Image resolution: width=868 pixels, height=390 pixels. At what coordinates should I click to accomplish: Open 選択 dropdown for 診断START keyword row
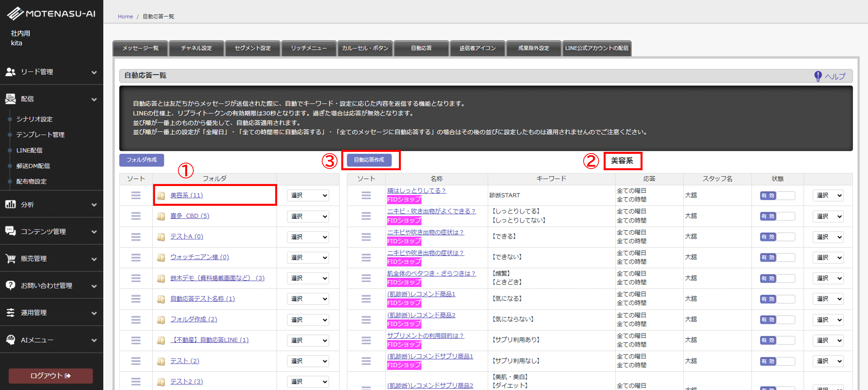tap(828, 195)
